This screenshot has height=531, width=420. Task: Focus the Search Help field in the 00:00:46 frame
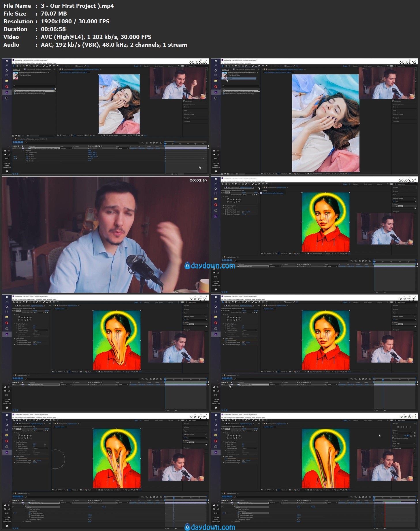(x=197, y=66)
